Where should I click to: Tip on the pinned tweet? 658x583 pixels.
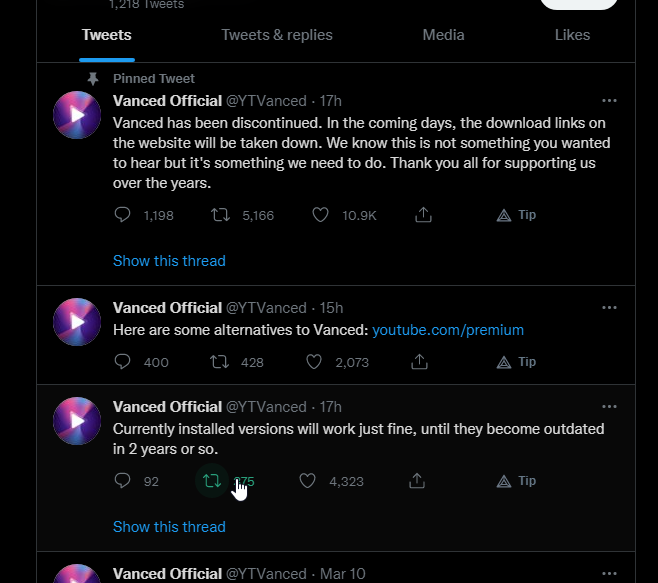pos(517,215)
